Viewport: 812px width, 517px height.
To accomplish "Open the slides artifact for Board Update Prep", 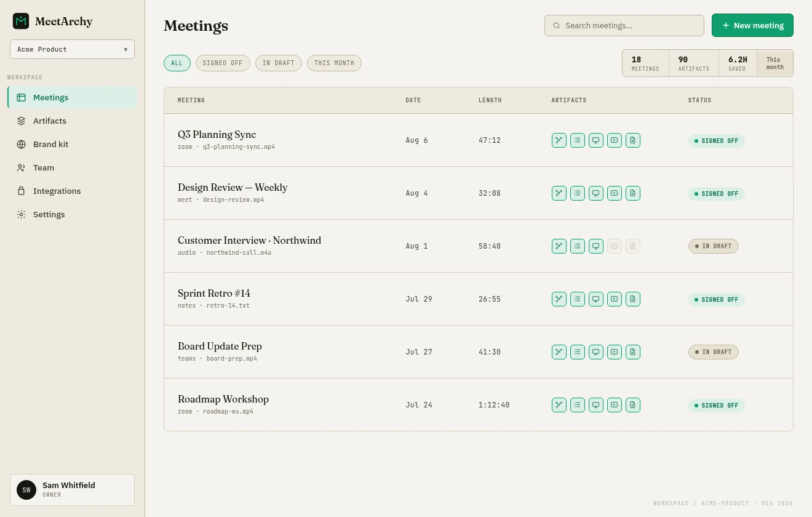I will (x=596, y=352).
